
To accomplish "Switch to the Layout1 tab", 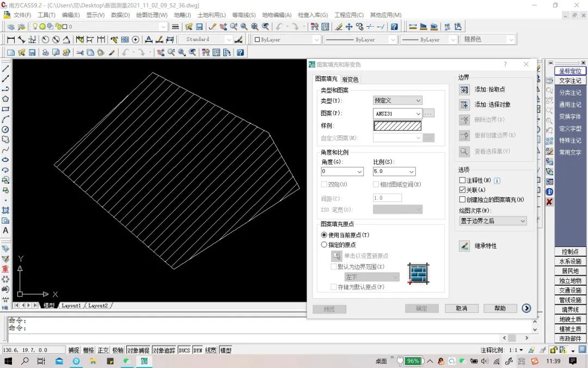I will pyautogui.click(x=71, y=306).
